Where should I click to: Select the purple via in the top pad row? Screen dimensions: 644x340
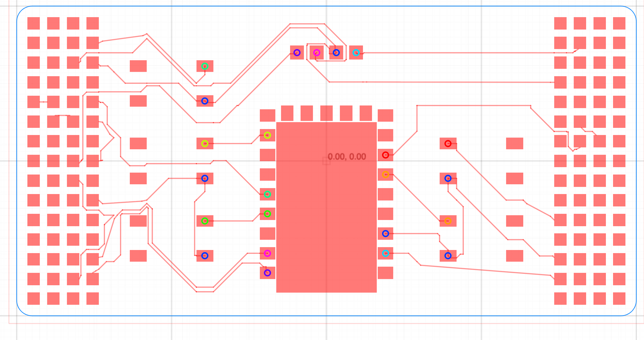pyautogui.click(x=297, y=52)
